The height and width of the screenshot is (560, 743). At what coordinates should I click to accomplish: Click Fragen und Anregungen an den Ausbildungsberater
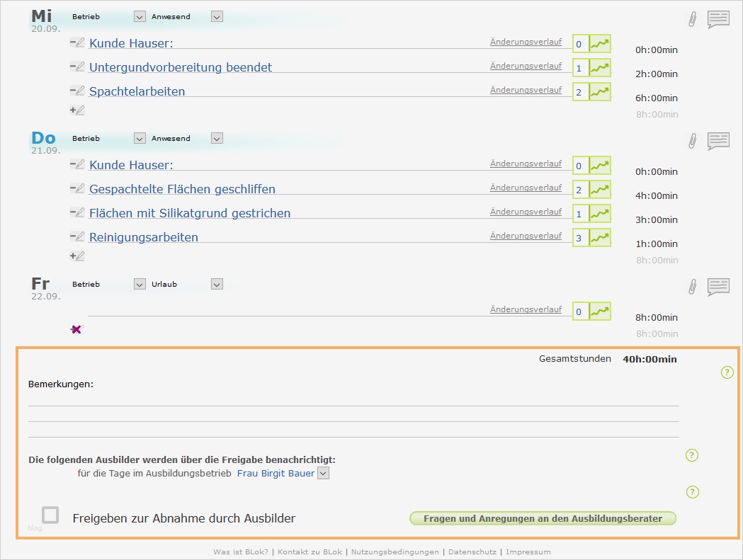pyautogui.click(x=543, y=518)
